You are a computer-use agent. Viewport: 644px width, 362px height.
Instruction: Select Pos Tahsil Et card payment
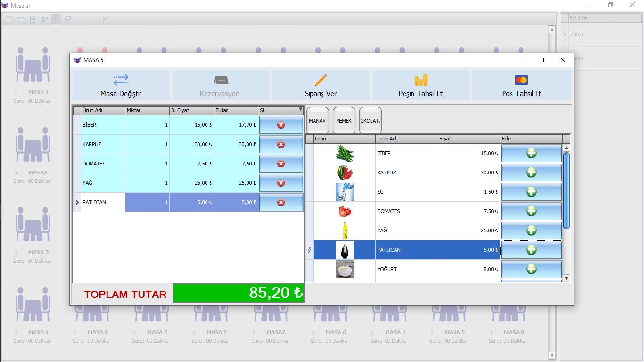tap(521, 85)
